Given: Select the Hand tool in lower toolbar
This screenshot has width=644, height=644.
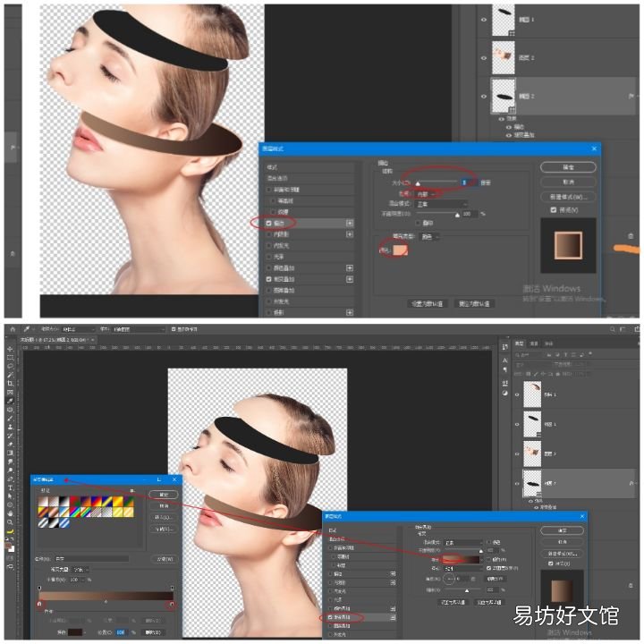Looking at the screenshot, I should point(10,513).
